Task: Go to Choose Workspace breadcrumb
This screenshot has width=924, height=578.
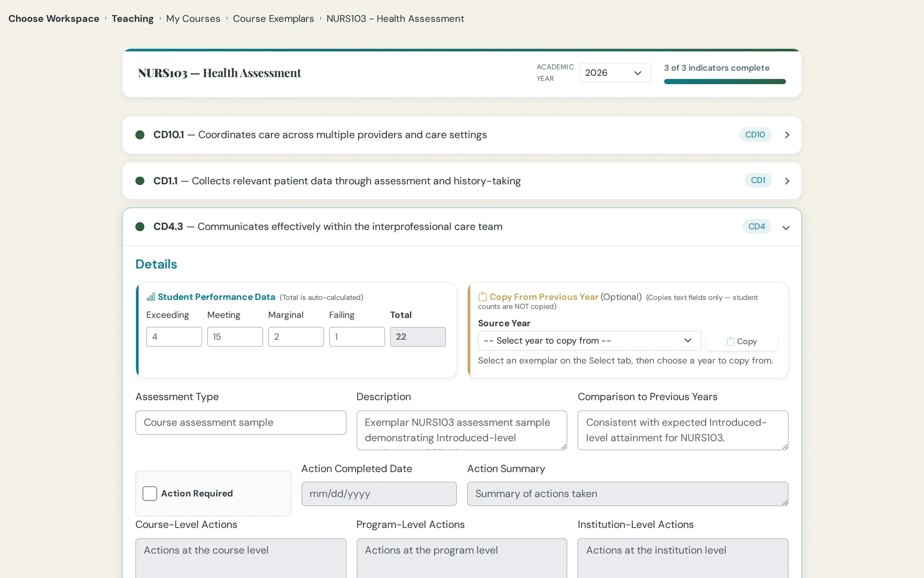Action: [54, 18]
